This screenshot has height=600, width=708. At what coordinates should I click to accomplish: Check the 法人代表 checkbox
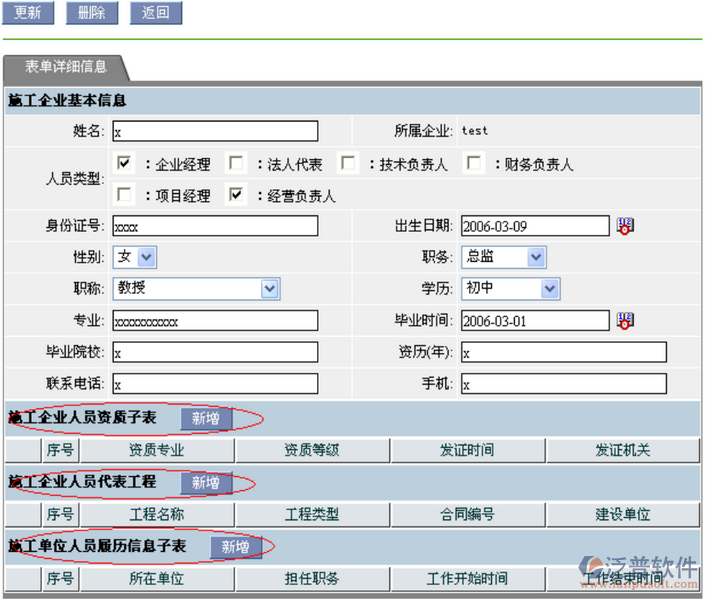236,163
